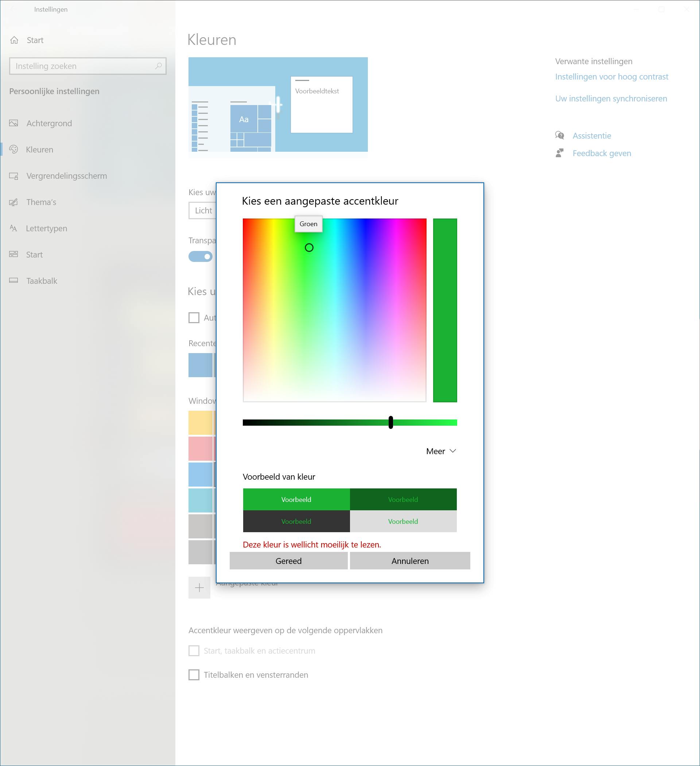This screenshot has height=766, width=700.
Task: Open the Achtergrond settings in the sidebar
Action: 48,123
